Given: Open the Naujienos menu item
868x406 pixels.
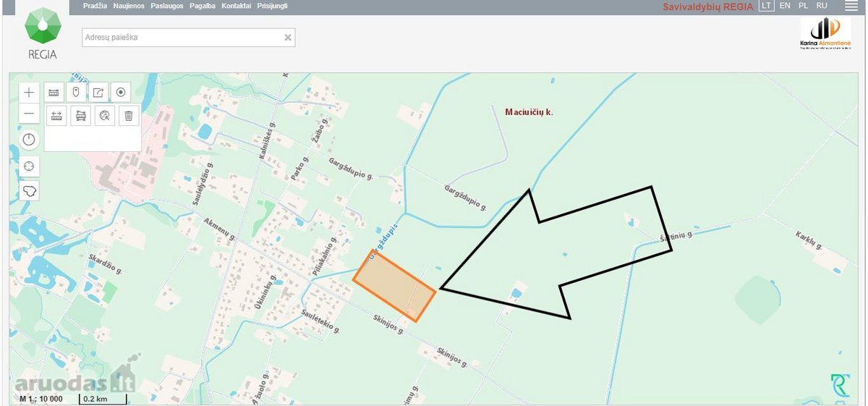Looking at the screenshot, I should [x=129, y=6].
